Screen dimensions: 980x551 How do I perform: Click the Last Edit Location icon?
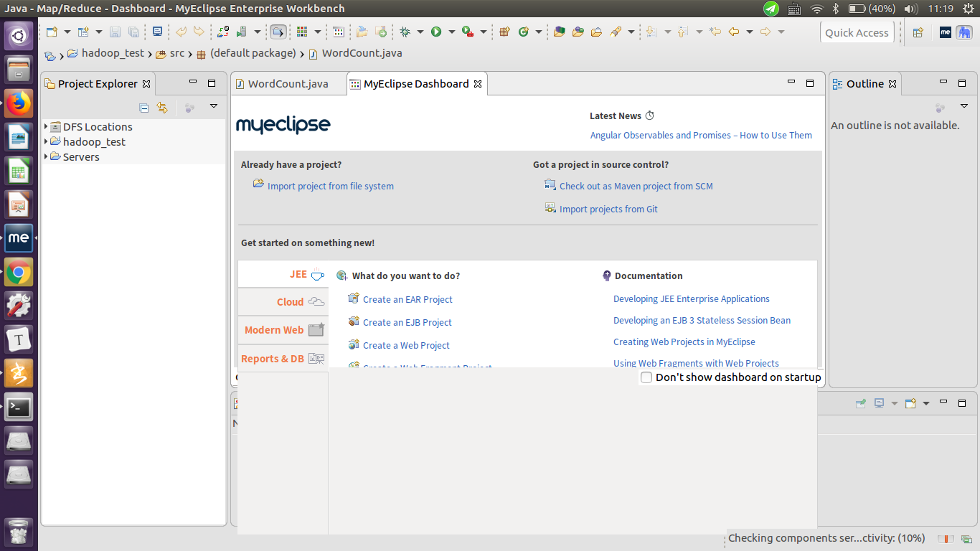point(715,32)
